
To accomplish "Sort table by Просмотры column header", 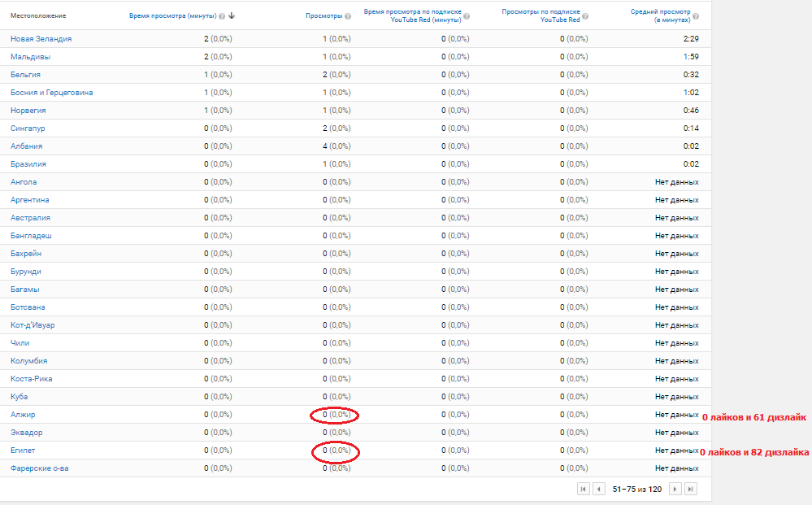I will coord(323,16).
